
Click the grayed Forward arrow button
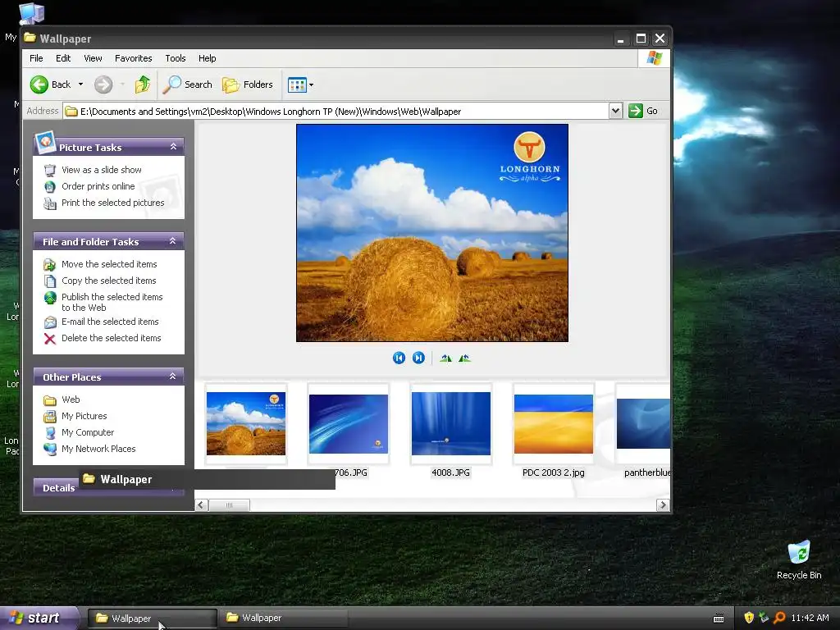click(103, 84)
